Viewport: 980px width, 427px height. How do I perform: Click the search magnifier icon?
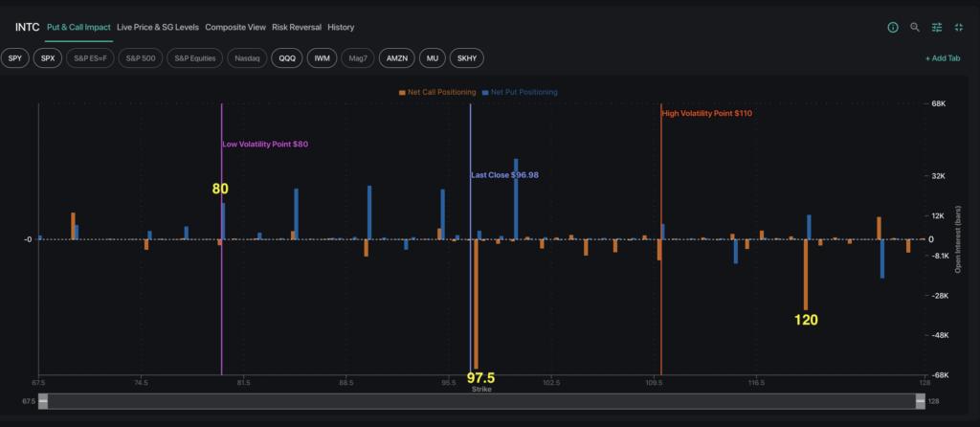[x=915, y=28]
